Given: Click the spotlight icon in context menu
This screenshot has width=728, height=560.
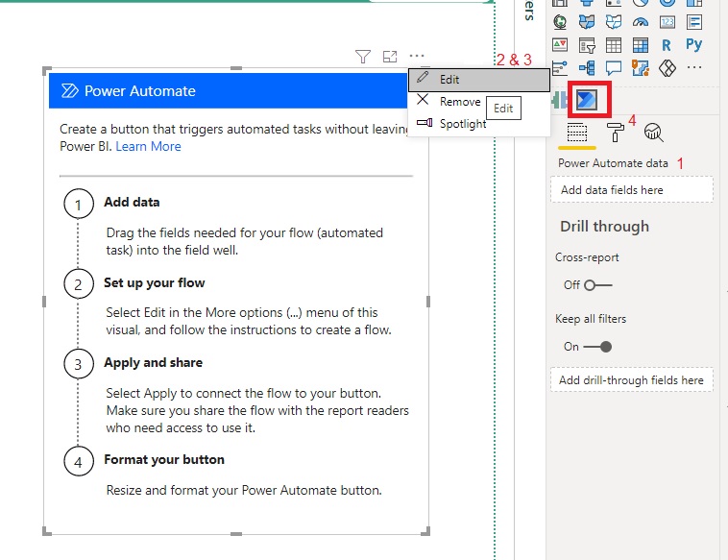Looking at the screenshot, I should (425, 123).
